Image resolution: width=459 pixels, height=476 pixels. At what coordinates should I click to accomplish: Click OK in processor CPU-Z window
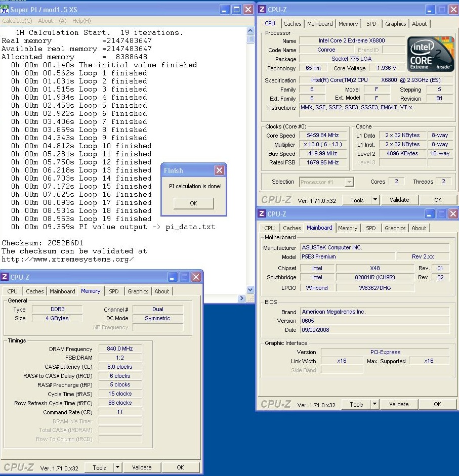[x=438, y=200]
